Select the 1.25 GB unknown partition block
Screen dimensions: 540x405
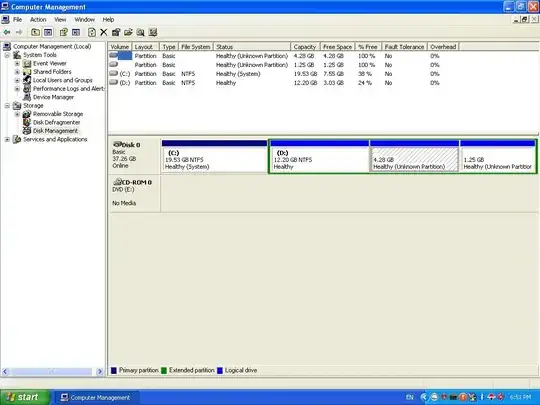point(498,156)
